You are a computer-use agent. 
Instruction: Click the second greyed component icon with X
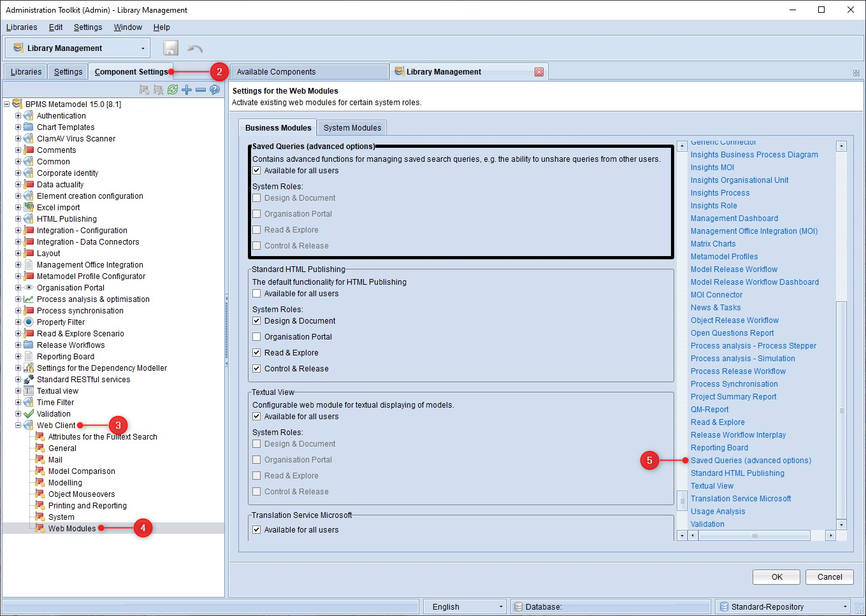coord(159,90)
